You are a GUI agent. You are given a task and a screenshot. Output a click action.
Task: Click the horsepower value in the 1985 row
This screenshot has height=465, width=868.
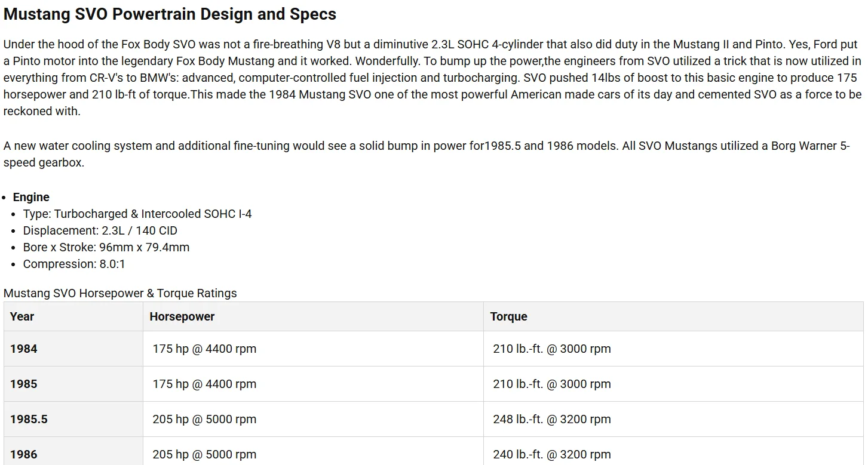click(204, 384)
